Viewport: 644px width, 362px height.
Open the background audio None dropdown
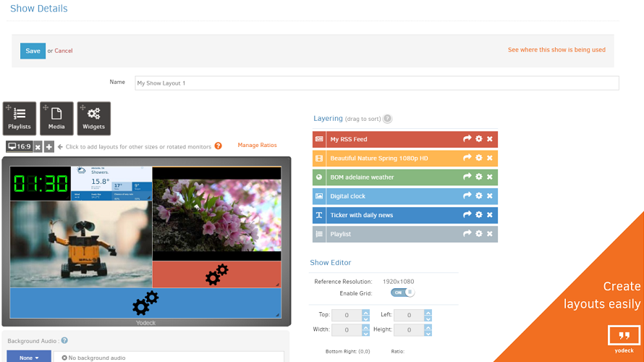(29, 357)
